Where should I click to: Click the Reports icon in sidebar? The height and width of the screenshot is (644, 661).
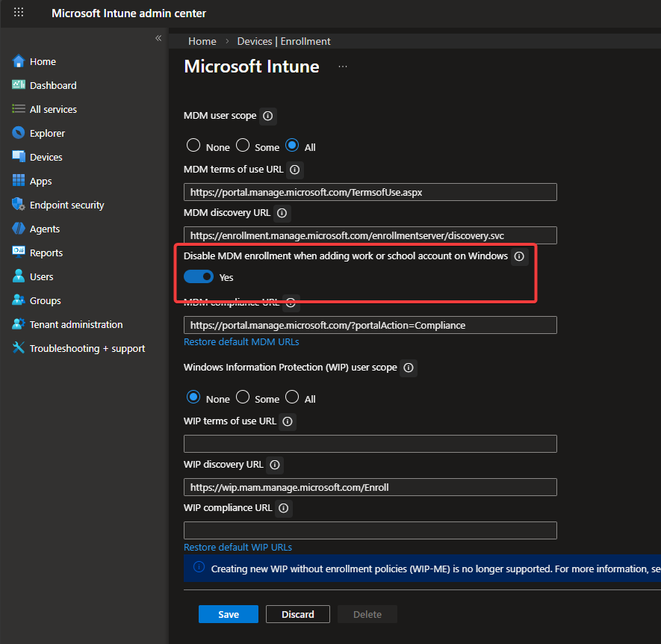point(19,253)
